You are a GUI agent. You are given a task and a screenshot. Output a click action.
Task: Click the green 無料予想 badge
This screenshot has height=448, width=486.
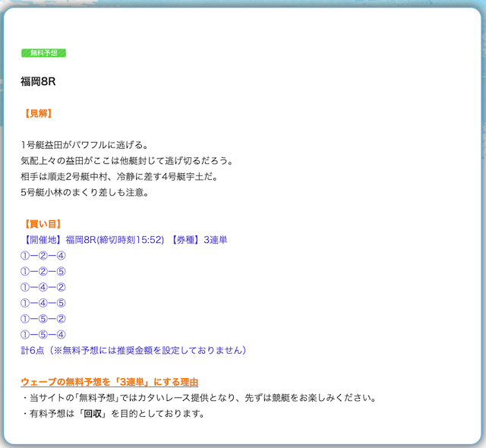click(x=44, y=53)
